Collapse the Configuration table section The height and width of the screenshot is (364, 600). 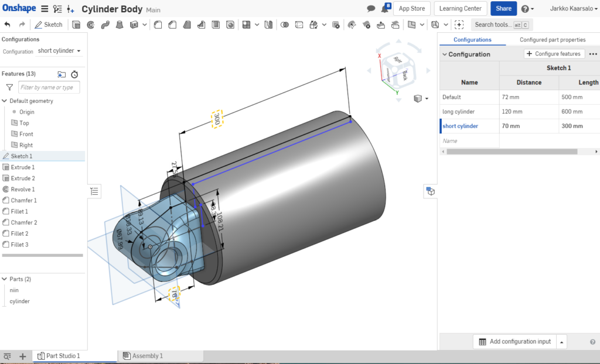pyautogui.click(x=445, y=54)
